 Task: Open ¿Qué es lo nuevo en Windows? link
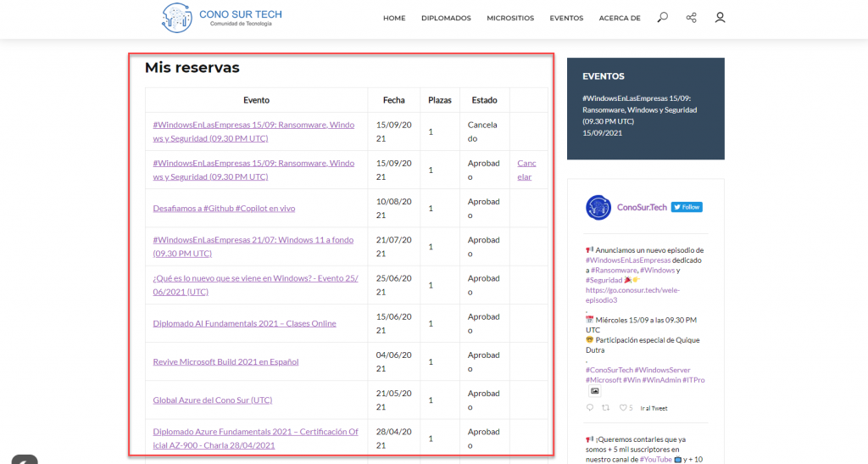coord(255,285)
